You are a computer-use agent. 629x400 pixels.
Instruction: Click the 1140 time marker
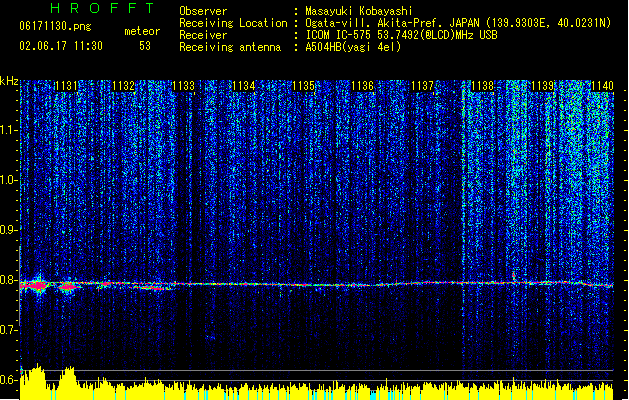[x=602, y=86]
